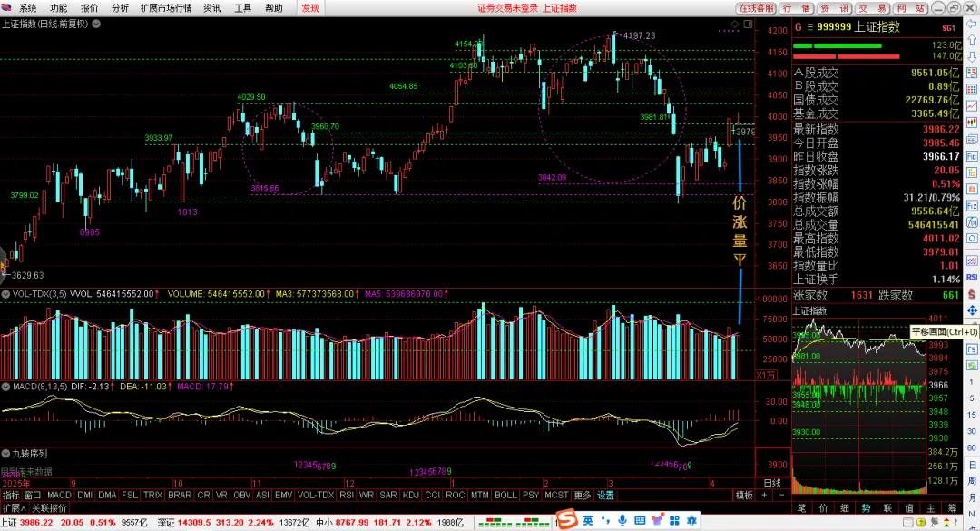
Task: Click the plus zoom-in button near 模板
Action: (764, 495)
